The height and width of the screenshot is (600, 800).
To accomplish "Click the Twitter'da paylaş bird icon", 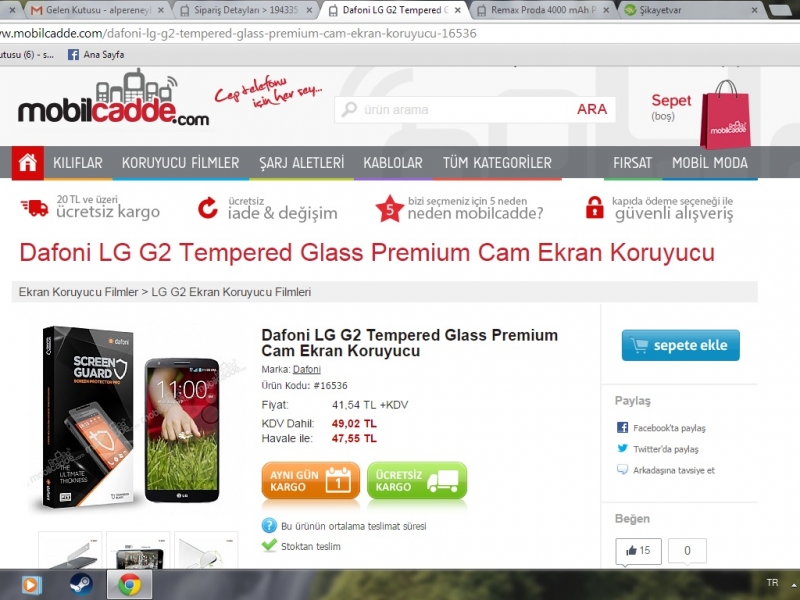I will (x=622, y=448).
